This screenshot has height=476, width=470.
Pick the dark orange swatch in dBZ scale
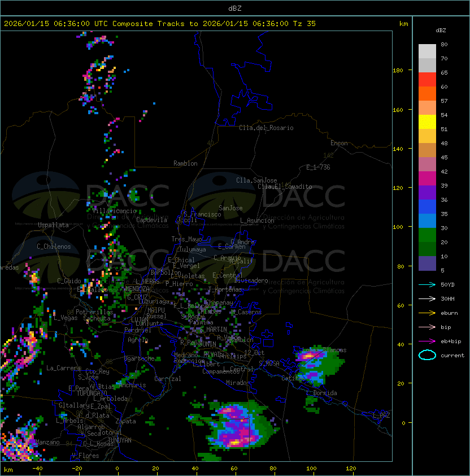[x=427, y=93]
